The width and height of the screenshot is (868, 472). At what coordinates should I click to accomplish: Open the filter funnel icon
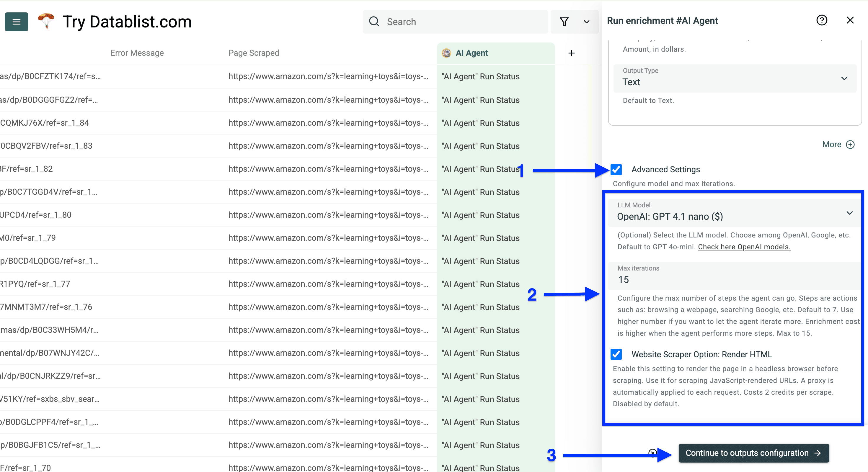(564, 22)
